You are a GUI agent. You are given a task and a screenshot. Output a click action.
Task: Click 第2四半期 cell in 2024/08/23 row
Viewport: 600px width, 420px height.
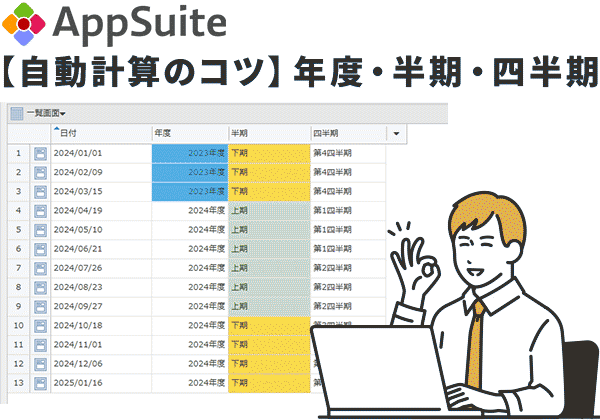pos(348,287)
